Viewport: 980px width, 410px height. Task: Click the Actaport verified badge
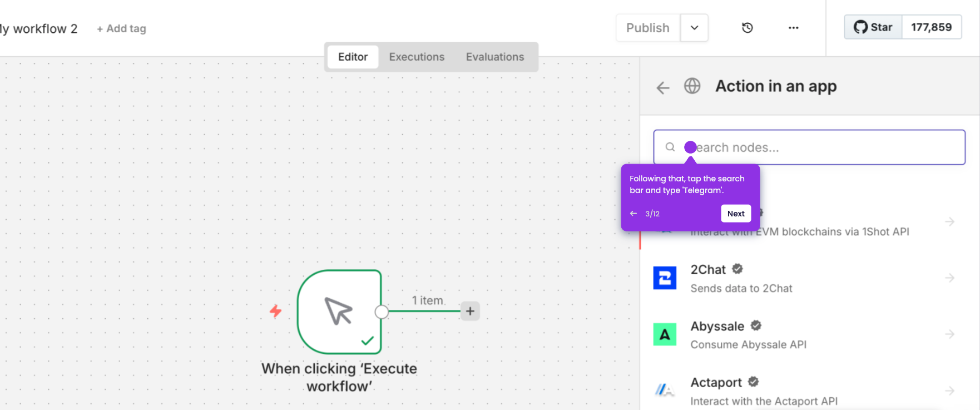[x=753, y=382]
